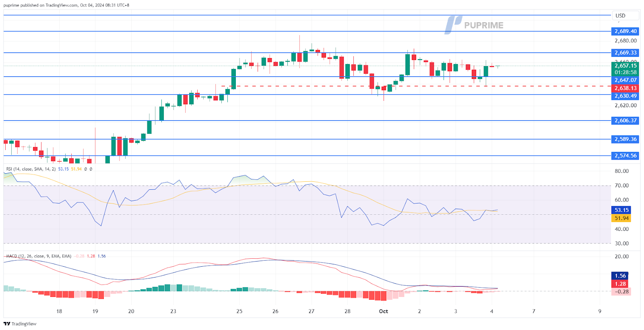
Task: Click the dark blue 1.56 MACD axis label
Action: [x=620, y=276]
